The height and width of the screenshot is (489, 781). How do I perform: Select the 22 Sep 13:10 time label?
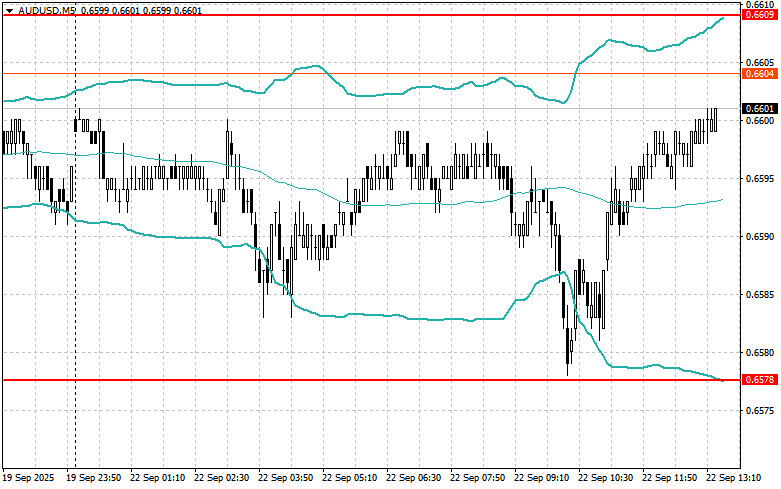(x=733, y=478)
